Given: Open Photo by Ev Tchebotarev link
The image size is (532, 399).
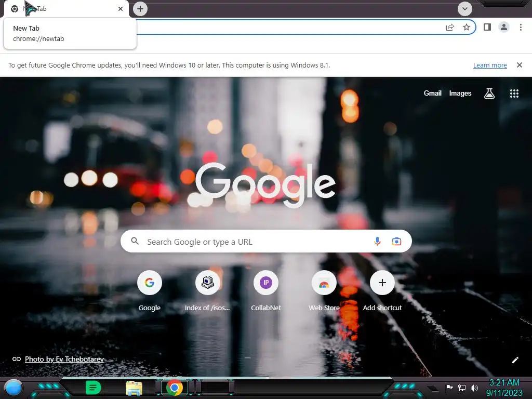Looking at the screenshot, I should point(64,359).
